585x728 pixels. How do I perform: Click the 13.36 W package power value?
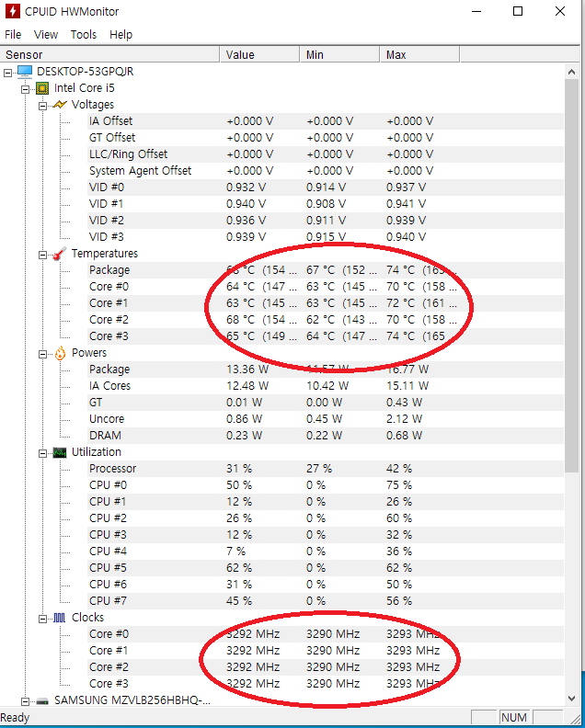(x=247, y=370)
